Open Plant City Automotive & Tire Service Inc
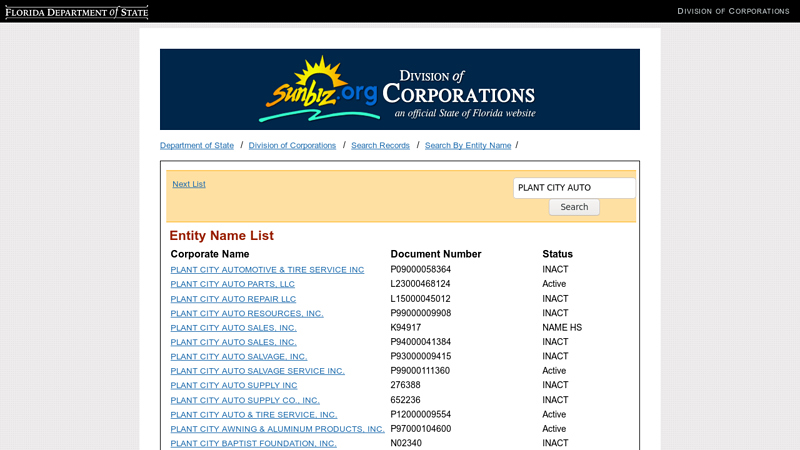Viewport: 800px width, 450px height. [x=267, y=269]
